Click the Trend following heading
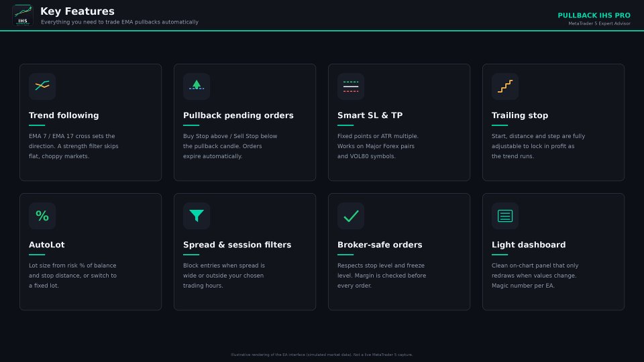 click(64, 115)
